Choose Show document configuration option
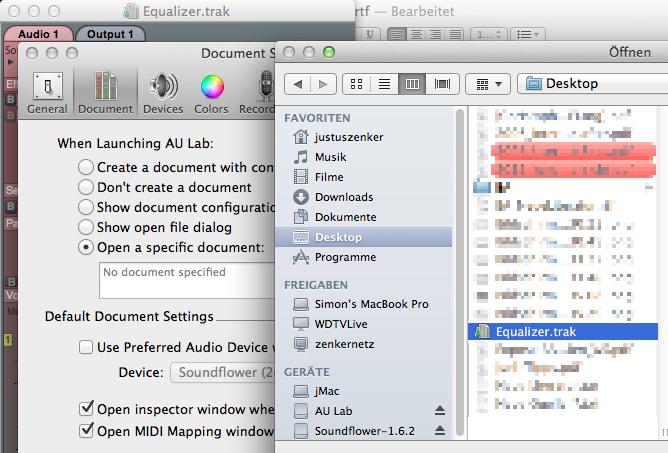Screen dimensions: 668x453 (86, 207)
